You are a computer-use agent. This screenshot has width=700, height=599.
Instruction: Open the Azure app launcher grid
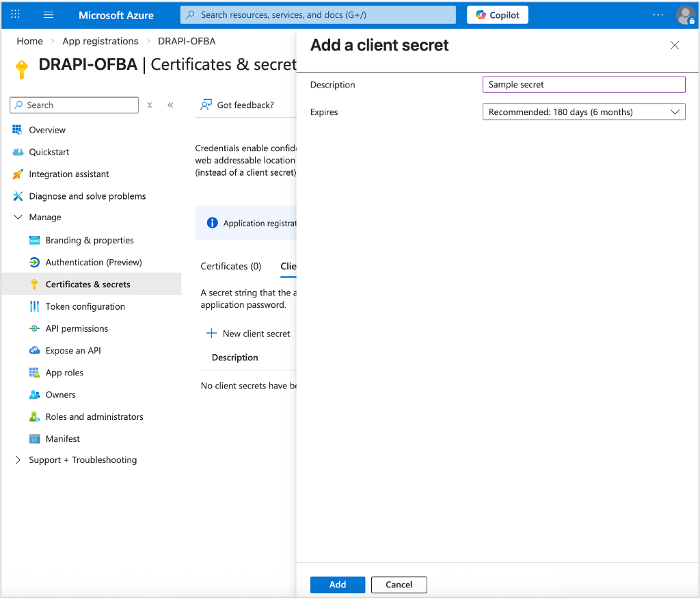click(x=15, y=14)
